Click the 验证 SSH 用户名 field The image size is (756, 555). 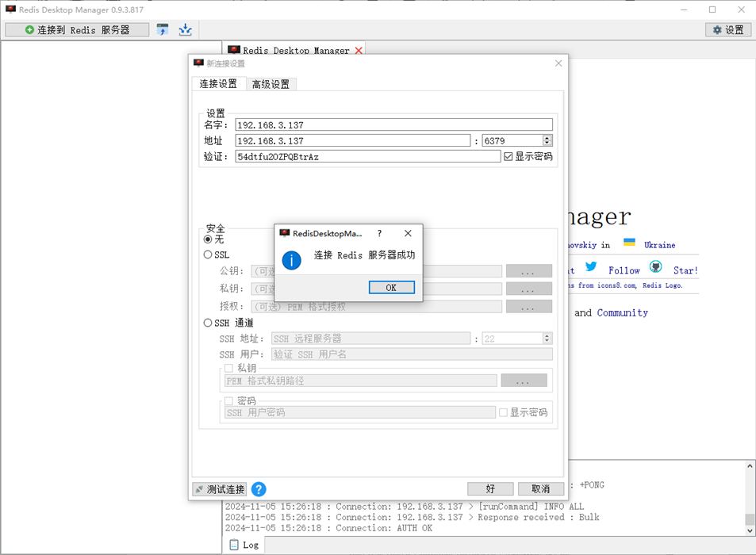coord(412,354)
